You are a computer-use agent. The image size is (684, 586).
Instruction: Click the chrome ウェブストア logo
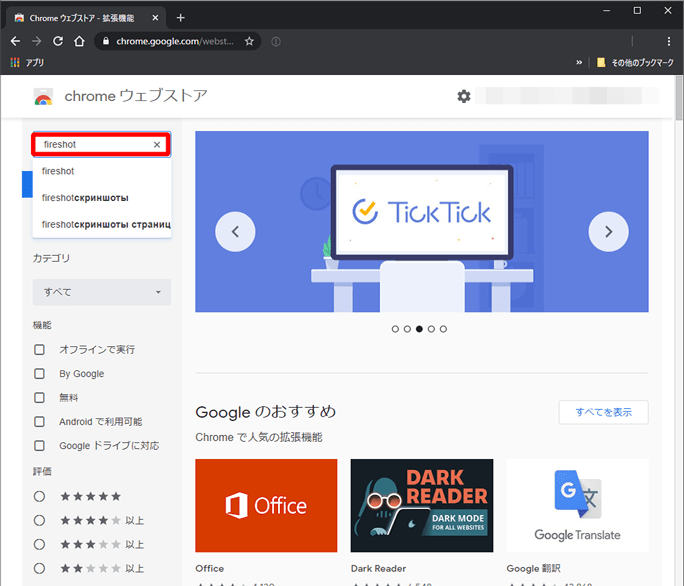point(120,96)
